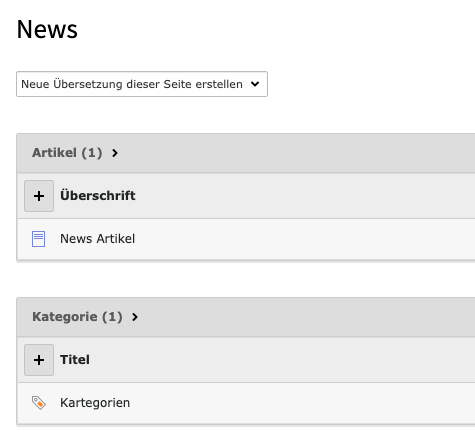Open the News Artikel record title
This screenshot has height=441, width=475.
click(x=97, y=239)
